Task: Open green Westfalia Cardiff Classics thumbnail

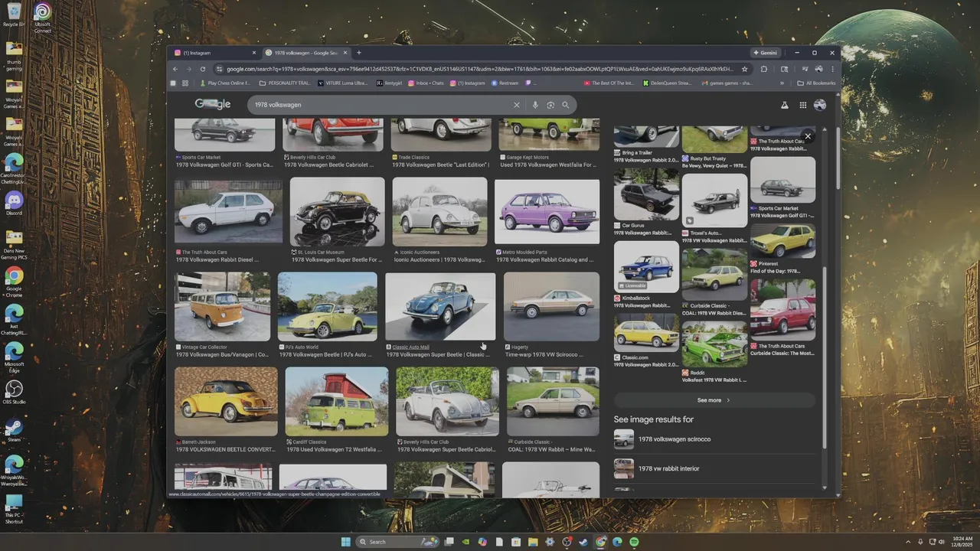Action: click(x=337, y=401)
